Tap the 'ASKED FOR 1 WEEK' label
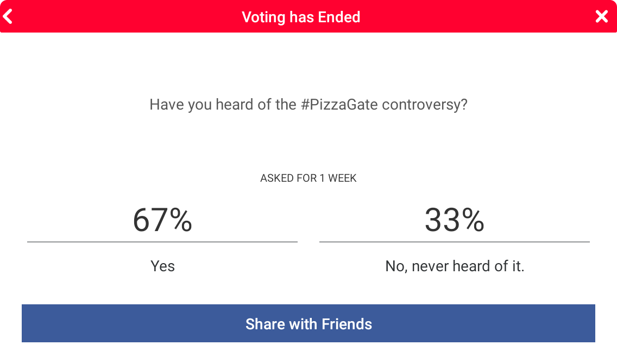 pyautogui.click(x=308, y=178)
